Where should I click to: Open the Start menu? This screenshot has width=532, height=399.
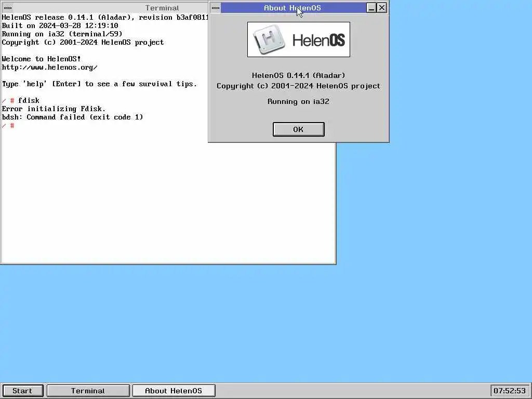(x=22, y=391)
